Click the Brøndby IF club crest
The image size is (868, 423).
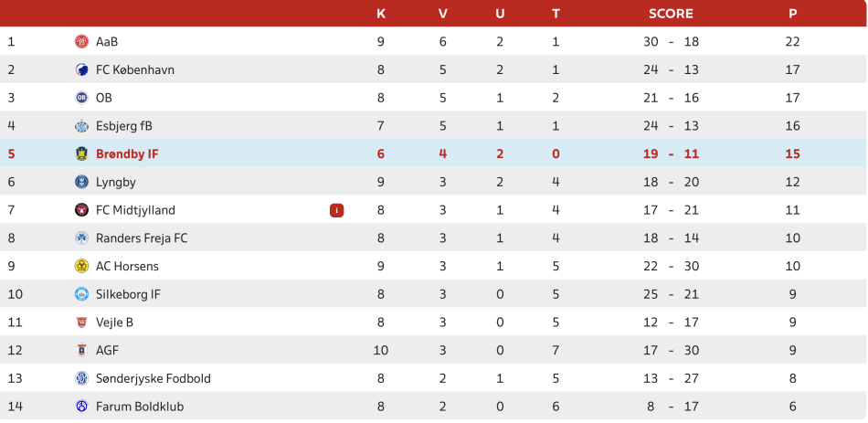tap(81, 154)
